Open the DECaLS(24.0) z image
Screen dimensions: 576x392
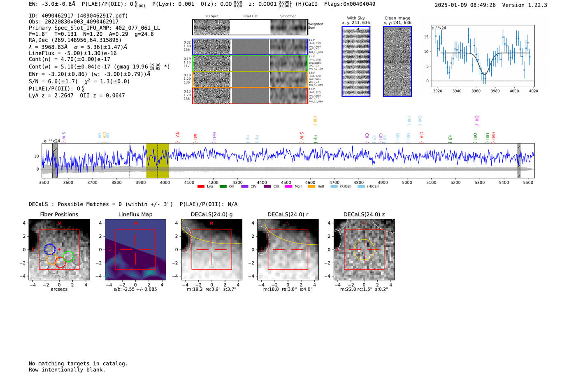(x=364, y=250)
